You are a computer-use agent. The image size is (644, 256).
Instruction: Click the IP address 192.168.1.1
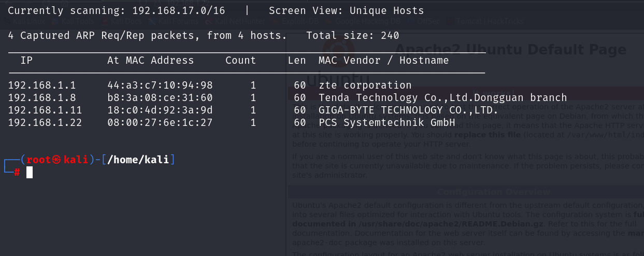[x=42, y=86]
